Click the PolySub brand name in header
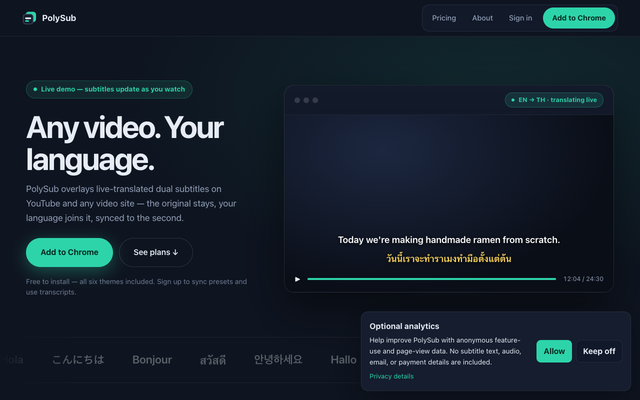The height and width of the screenshot is (400, 640). (59, 18)
